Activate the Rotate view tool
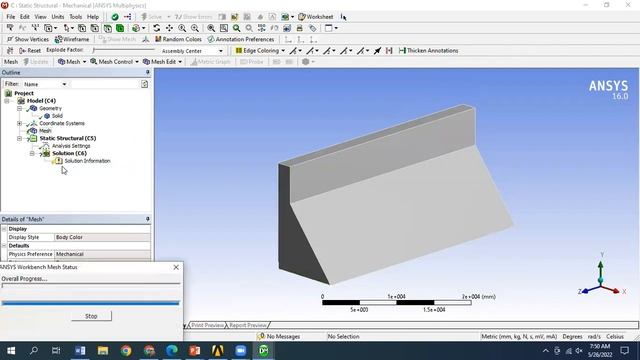 [x=156, y=28]
